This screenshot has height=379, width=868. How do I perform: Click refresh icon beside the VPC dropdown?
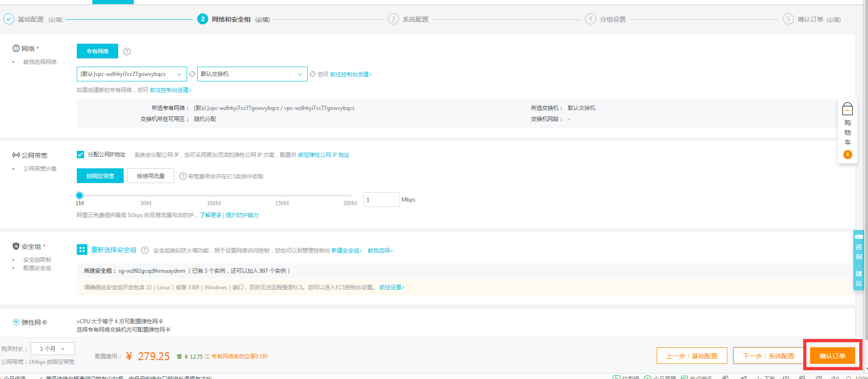pos(192,74)
